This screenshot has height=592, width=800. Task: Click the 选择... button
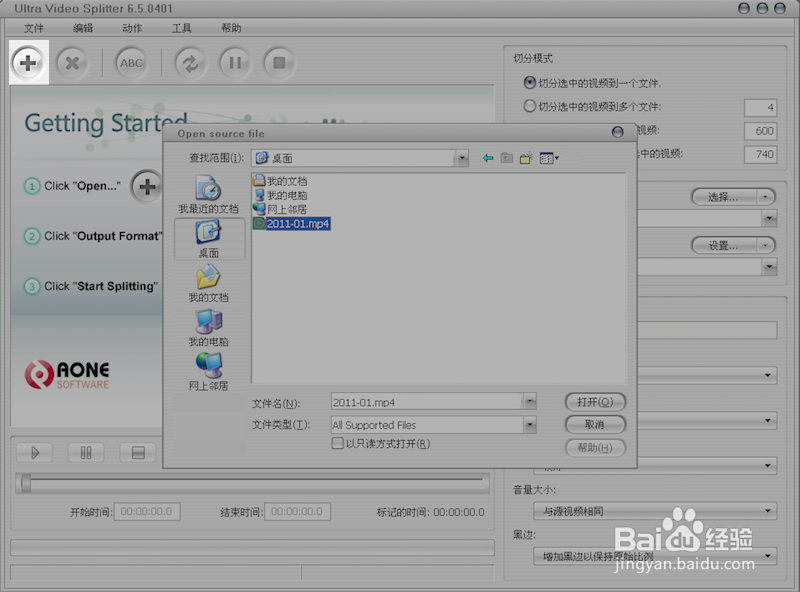(x=724, y=197)
